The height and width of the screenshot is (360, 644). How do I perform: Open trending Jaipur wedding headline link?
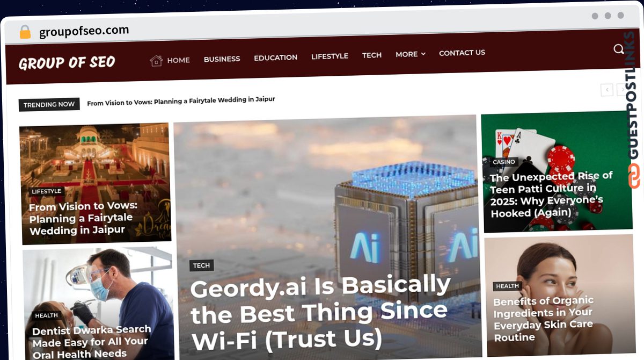point(181,101)
